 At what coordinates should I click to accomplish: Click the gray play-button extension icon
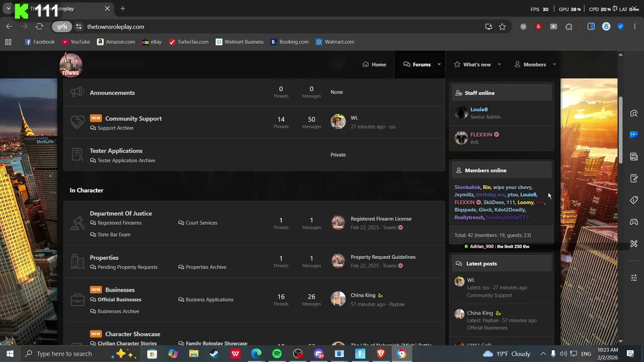[x=553, y=27]
